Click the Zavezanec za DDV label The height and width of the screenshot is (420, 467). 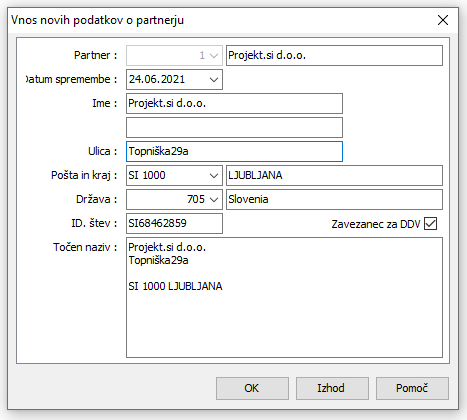[376, 224]
